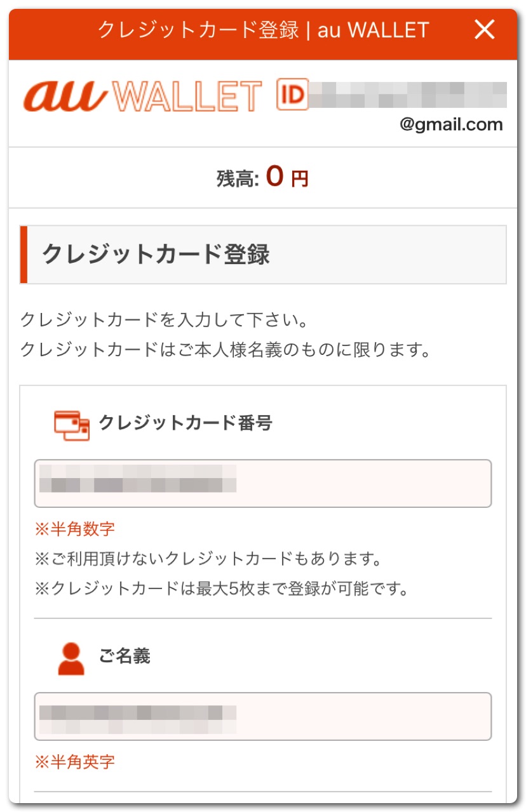Click the @gmail.com account text
The width and height of the screenshot is (526, 812).
pyautogui.click(x=451, y=124)
